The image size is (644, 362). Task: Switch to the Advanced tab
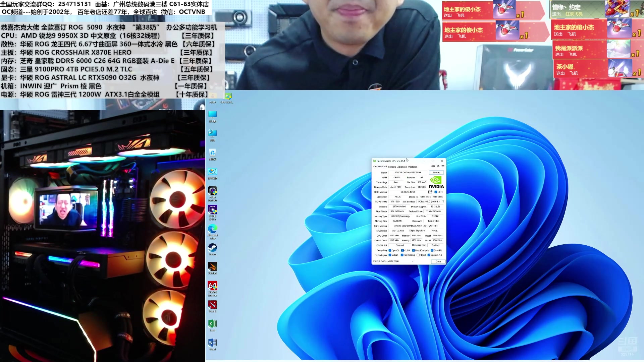click(x=402, y=167)
